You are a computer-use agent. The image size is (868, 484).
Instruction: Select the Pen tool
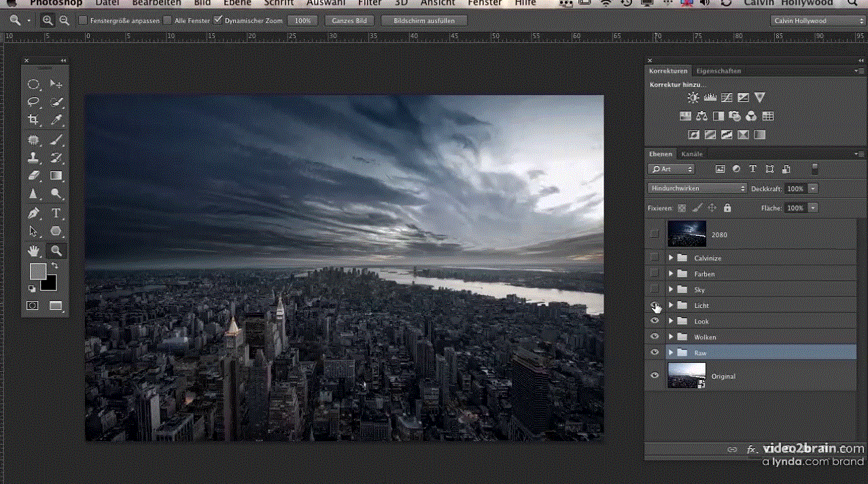pos(33,213)
